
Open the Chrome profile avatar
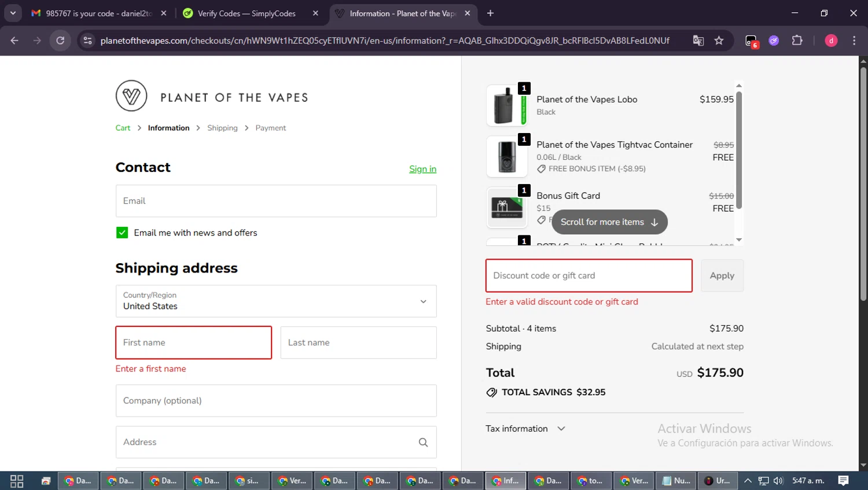click(831, 40)
